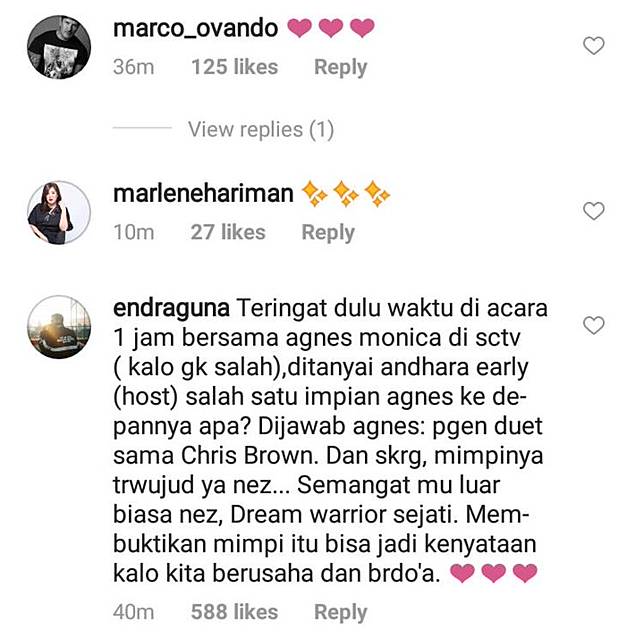644x635 pixels.
Task: Reply to endraguna's comment
Action: [x=340, y=612]
